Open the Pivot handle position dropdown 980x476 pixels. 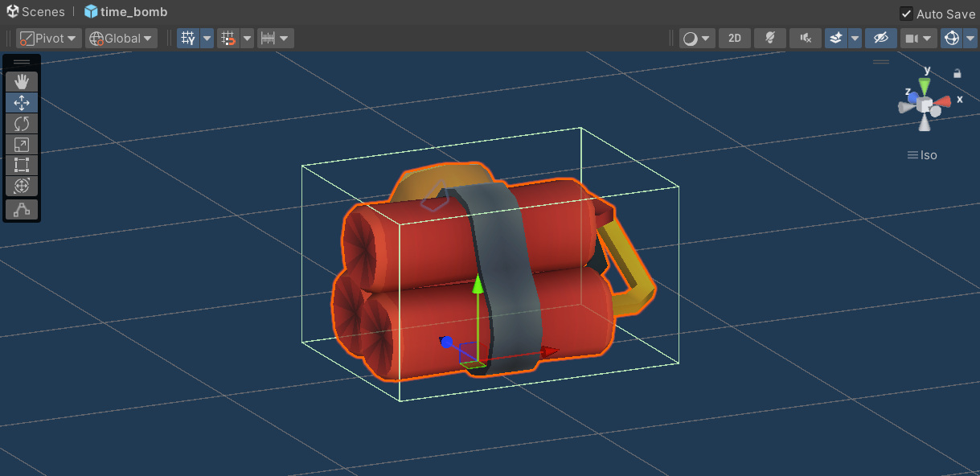pos(49,39)
